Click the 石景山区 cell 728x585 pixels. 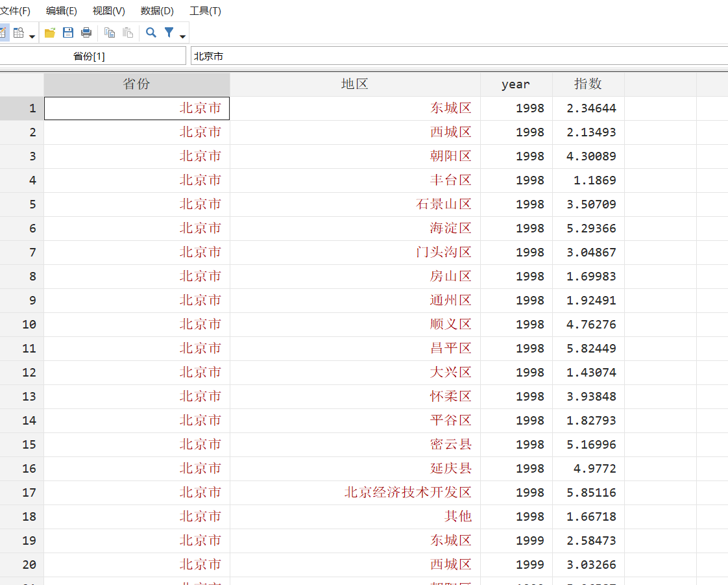point(355,205)
